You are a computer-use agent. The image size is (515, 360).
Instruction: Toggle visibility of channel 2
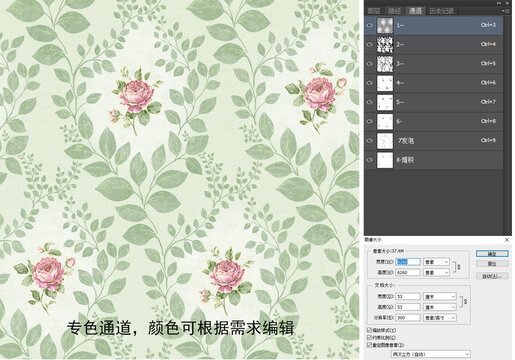[x=369, y=44]
